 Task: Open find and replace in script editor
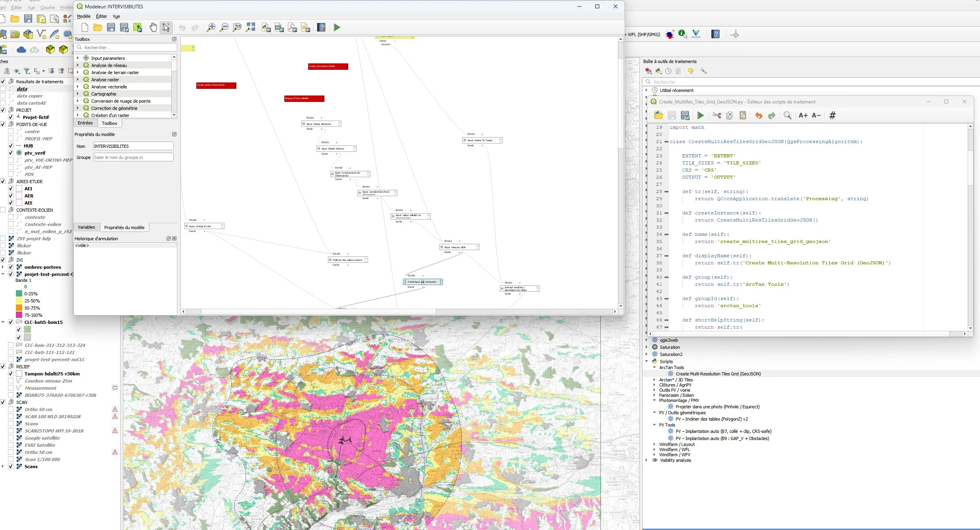tap(788, 115)
